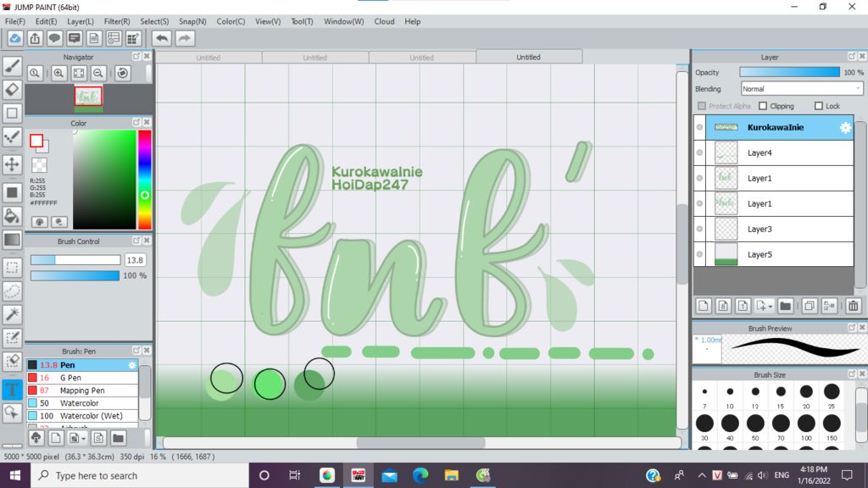The height and width of the screenshot is (488, 868).
Task: Click the rainbow hue strip
Action: pos(144,180)
